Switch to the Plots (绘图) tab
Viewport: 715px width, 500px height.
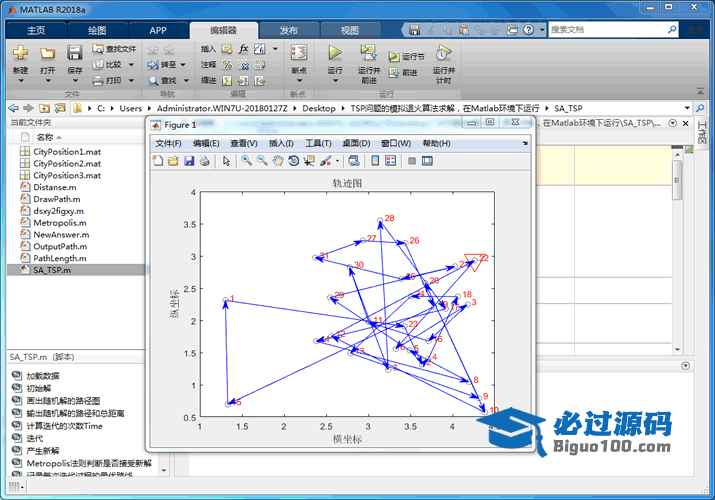pos(97,31)
